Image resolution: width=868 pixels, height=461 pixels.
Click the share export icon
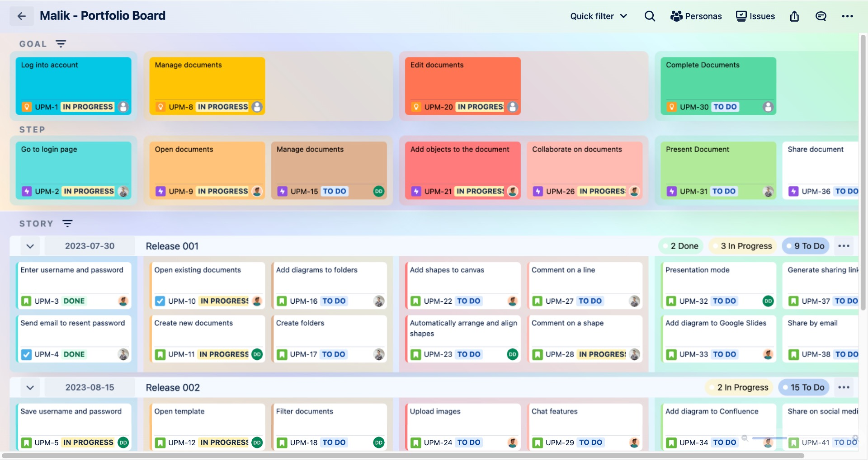[x=794, y=16]
